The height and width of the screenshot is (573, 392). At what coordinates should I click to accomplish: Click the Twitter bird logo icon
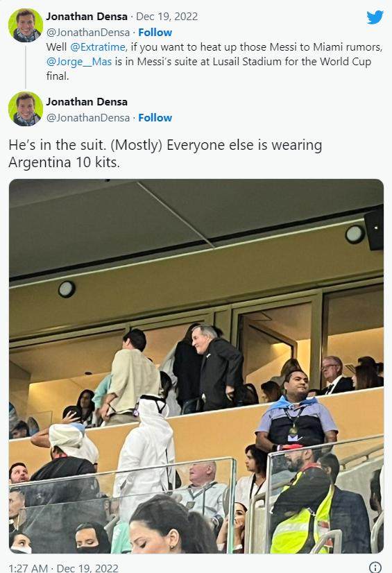tap(375, 17)
